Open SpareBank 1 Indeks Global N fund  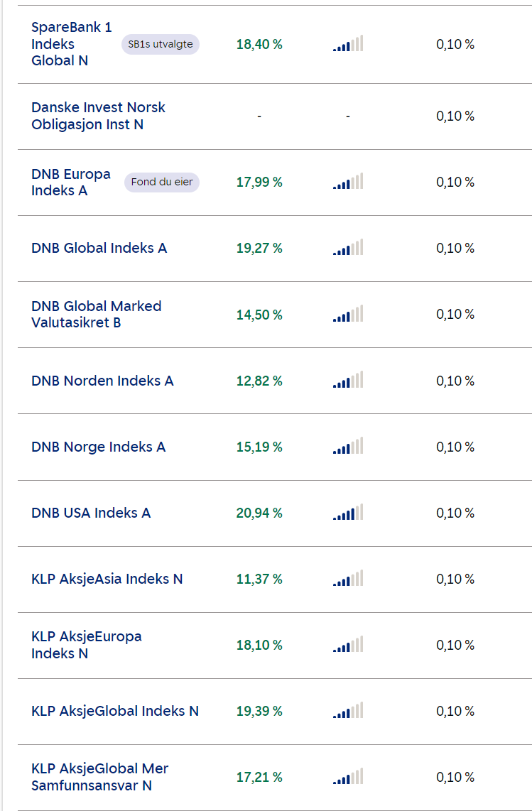tap(72, 44)
